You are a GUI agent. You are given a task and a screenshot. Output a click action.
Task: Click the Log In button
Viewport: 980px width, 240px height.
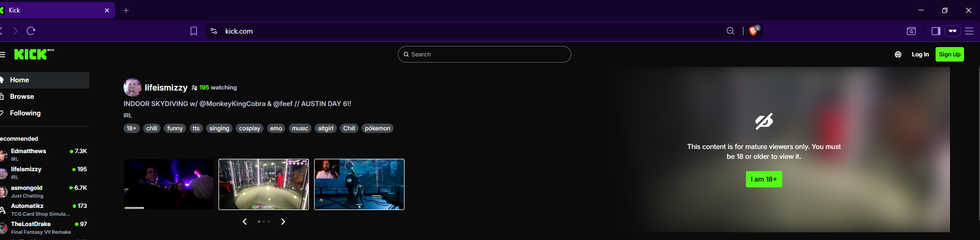(x=920, y=54)
